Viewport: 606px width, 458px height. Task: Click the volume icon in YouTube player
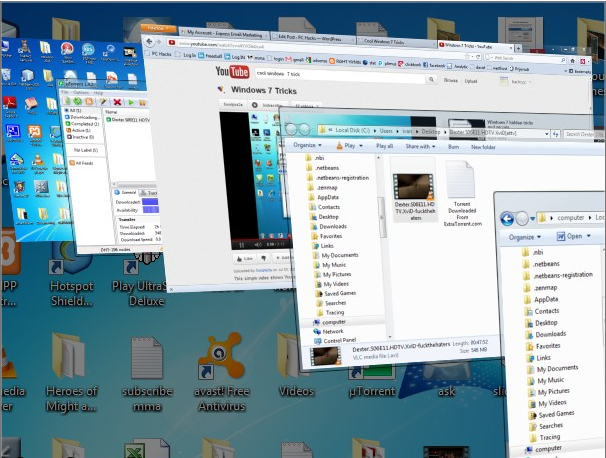tap(258, 245)
